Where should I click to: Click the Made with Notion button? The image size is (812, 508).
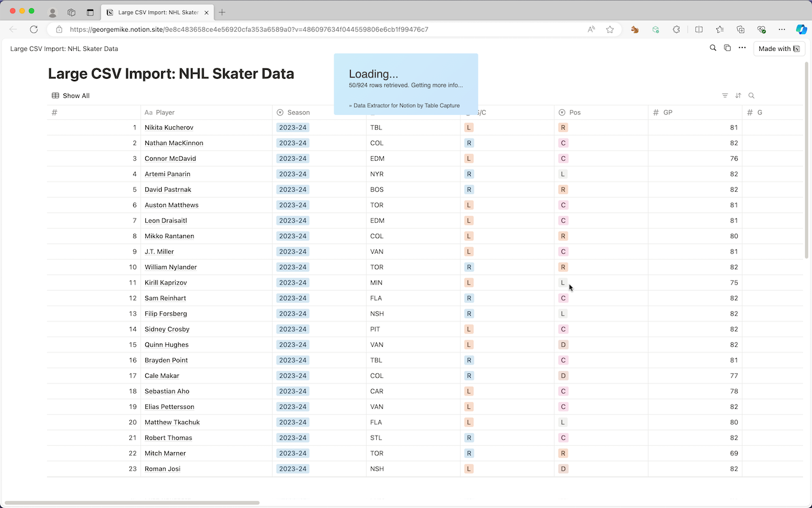pos(778,49)
